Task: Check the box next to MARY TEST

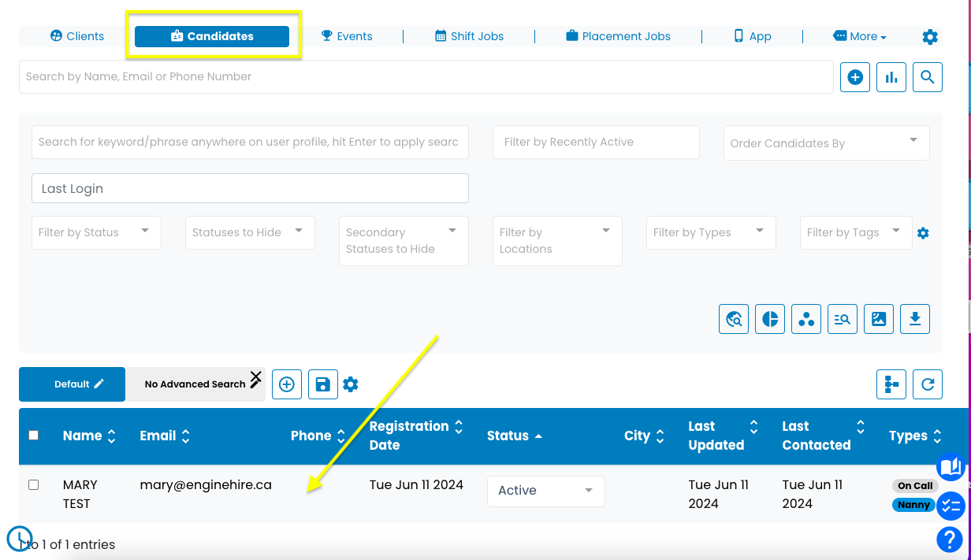Action: (x=33, y=484)
